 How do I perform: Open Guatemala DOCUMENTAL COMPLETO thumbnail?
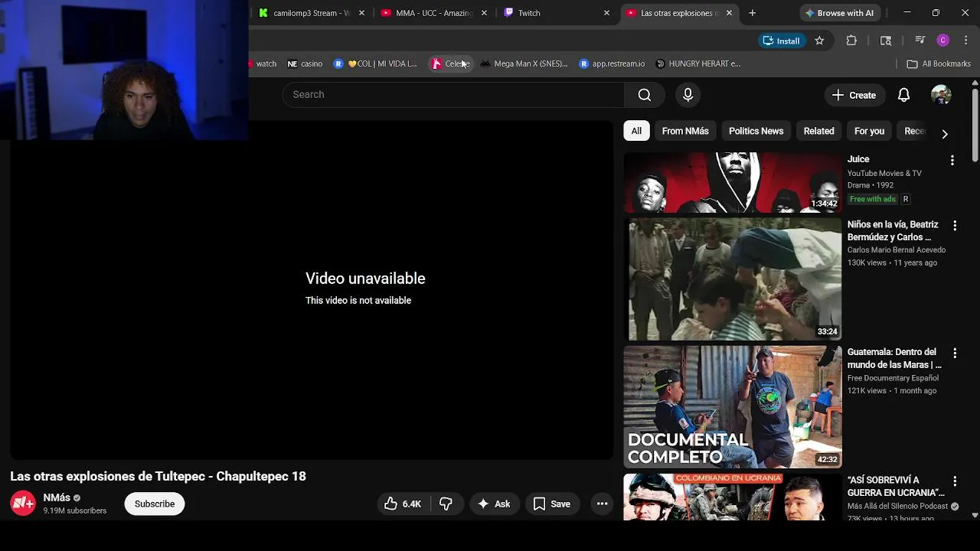point(733,407)
